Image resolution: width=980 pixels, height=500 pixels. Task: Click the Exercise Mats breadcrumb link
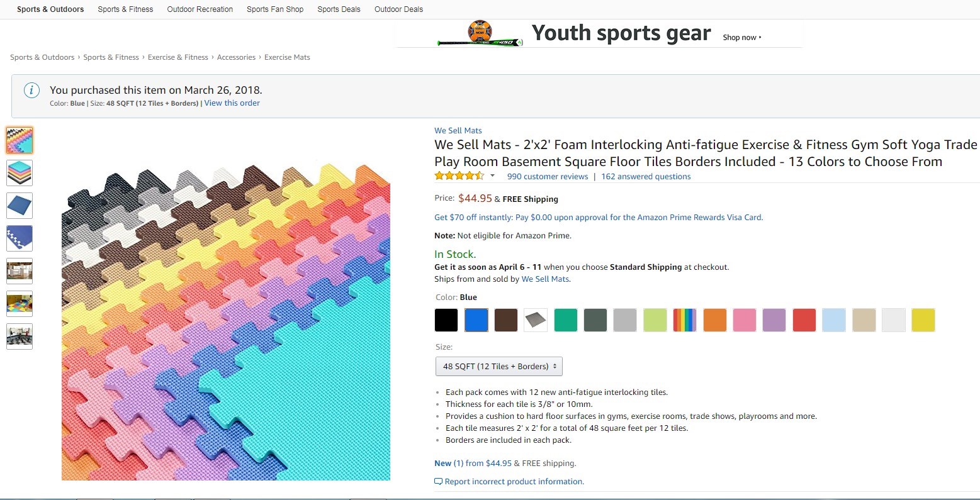(x=287, y=57)
